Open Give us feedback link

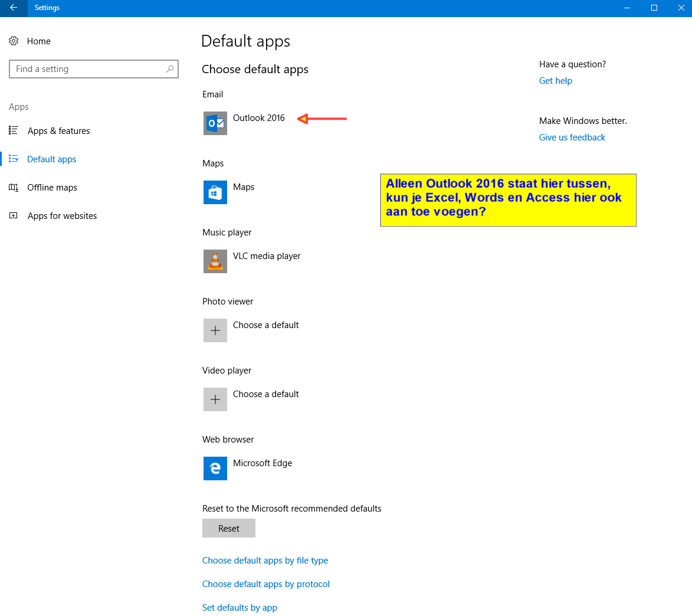(572, 137)
